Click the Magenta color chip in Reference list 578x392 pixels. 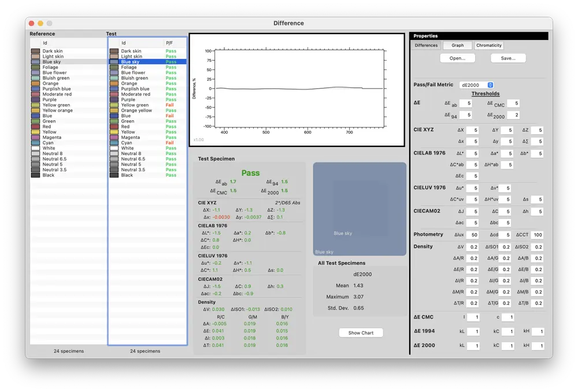click(35, 137)
